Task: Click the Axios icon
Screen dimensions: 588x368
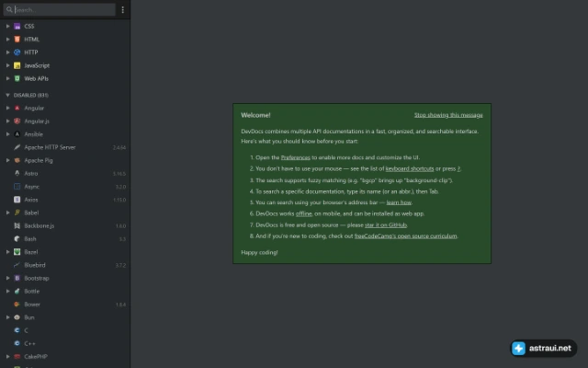Action: point(17,200)
